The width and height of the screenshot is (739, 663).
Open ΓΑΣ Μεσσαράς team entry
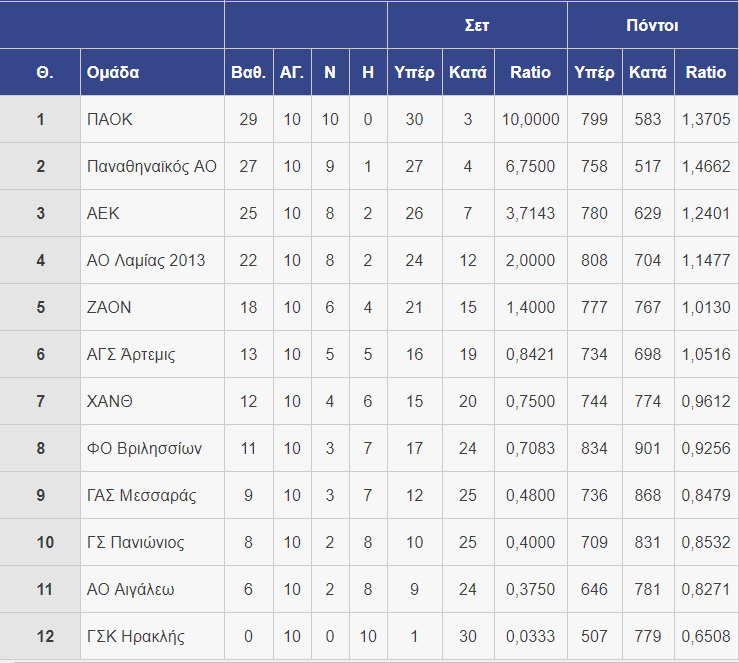(x=142, y=496)
